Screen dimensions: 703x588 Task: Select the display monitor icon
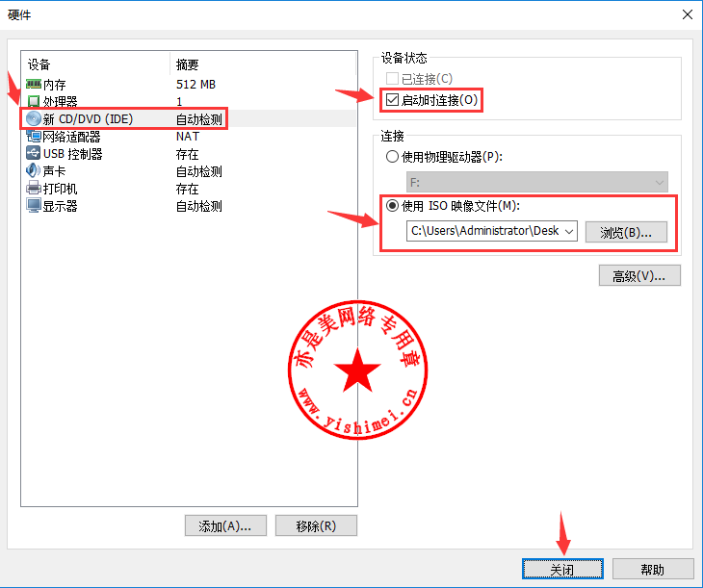coord(34,206)
